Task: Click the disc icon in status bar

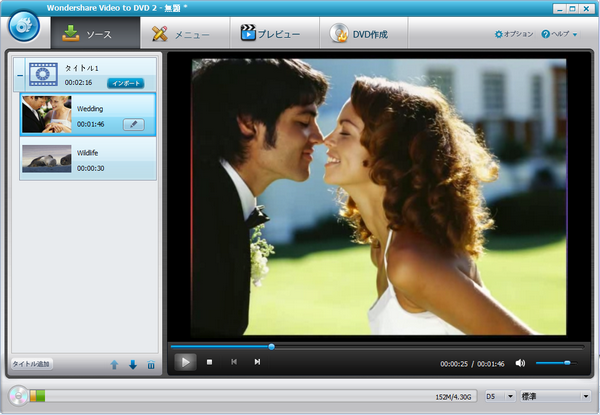Action: point(18,395)
